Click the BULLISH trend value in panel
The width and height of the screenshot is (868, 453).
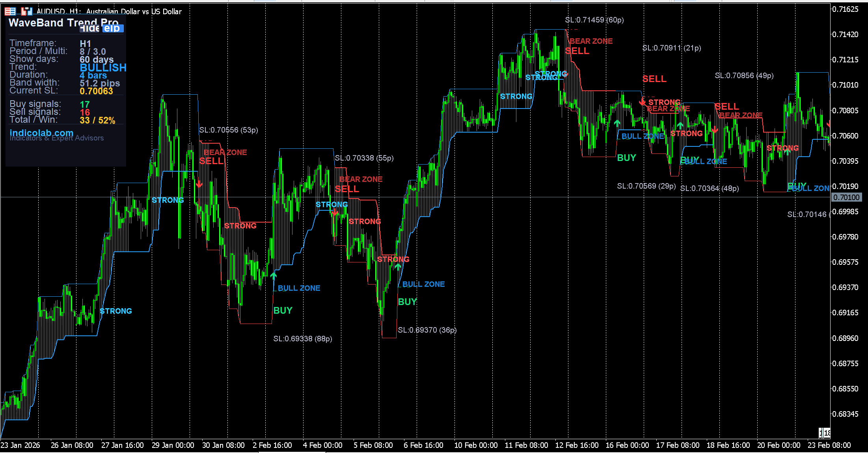pos(103,67)
